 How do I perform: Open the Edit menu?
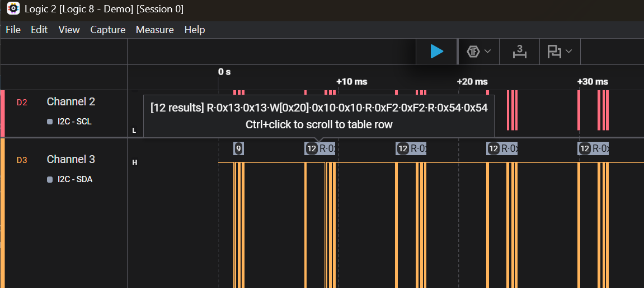point(39,30)
